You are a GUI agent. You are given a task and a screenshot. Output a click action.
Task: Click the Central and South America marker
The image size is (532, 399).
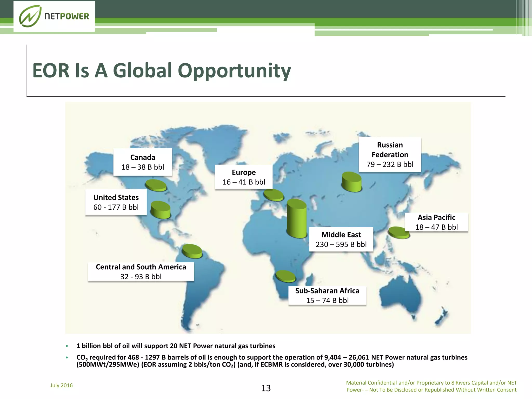pyautogui.click(x=192, y=251)
